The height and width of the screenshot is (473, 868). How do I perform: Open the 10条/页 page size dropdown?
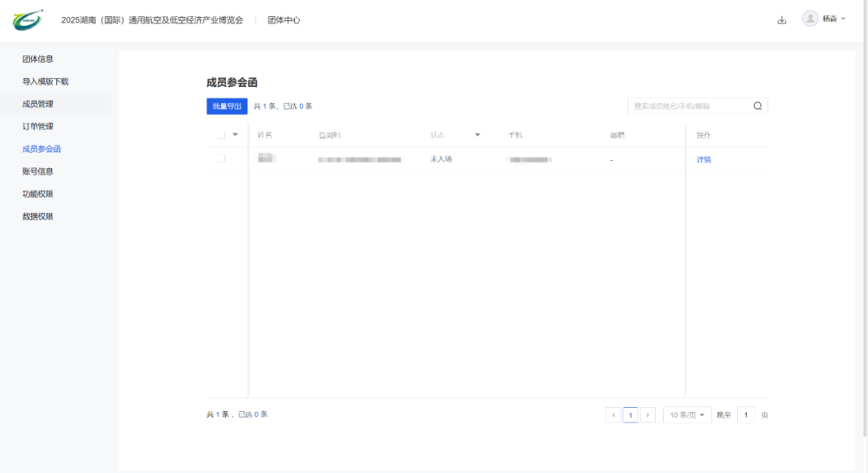click(686, 414)
